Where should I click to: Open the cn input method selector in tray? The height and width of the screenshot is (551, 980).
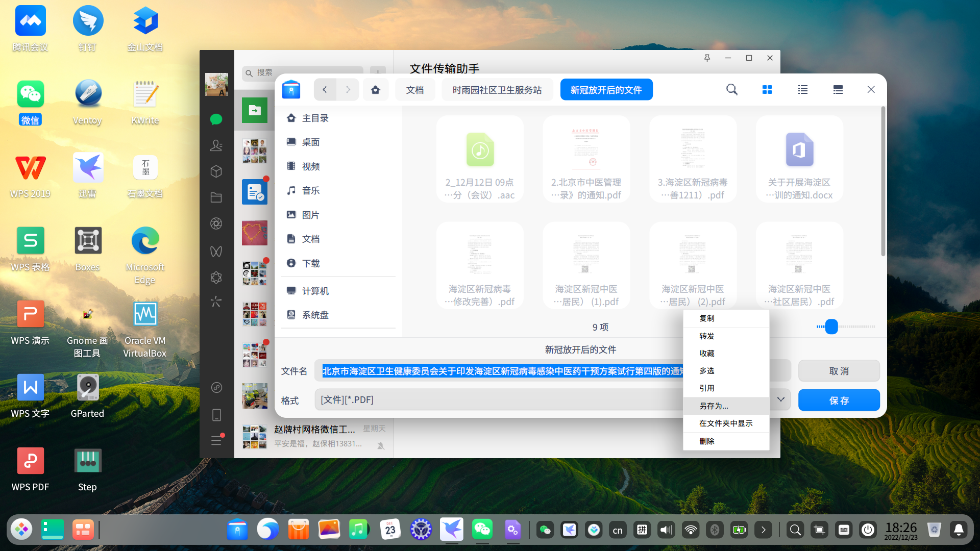pos(618,530)
